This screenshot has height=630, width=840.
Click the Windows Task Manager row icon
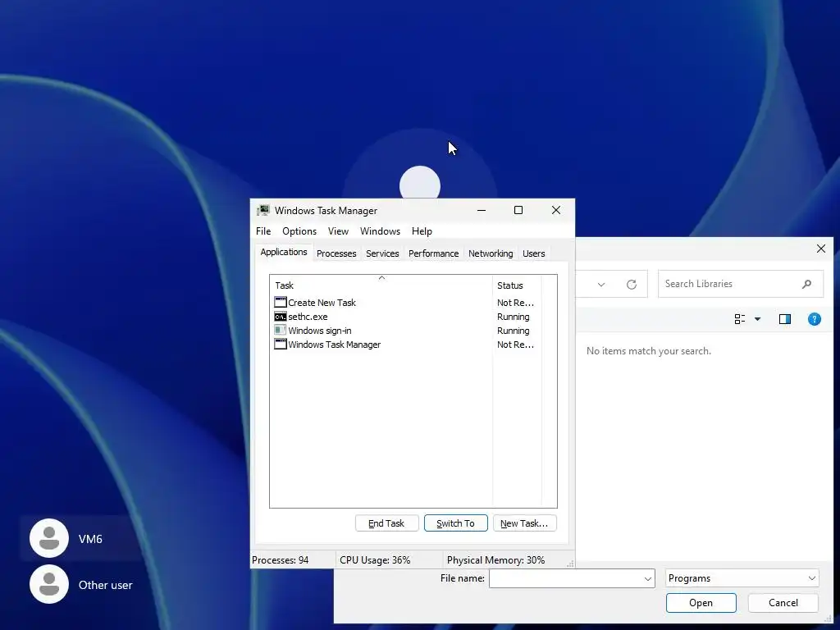pos(281,345)
